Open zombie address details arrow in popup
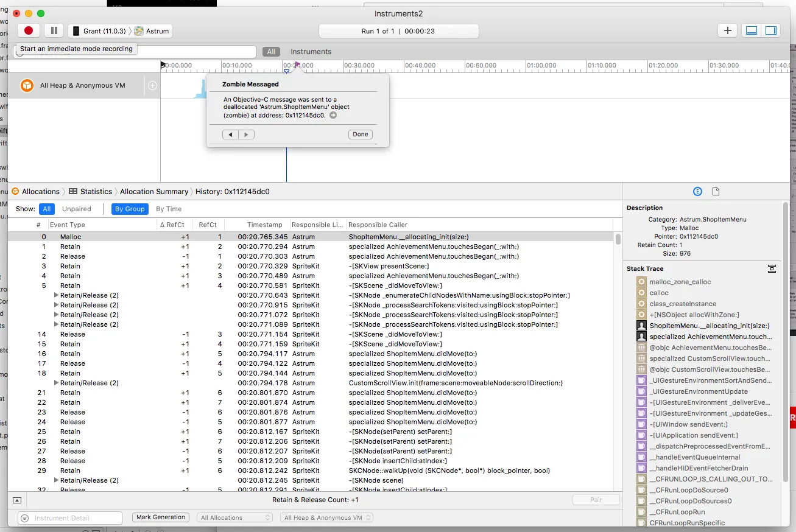796x532 pixels. [x=333, y=115]
